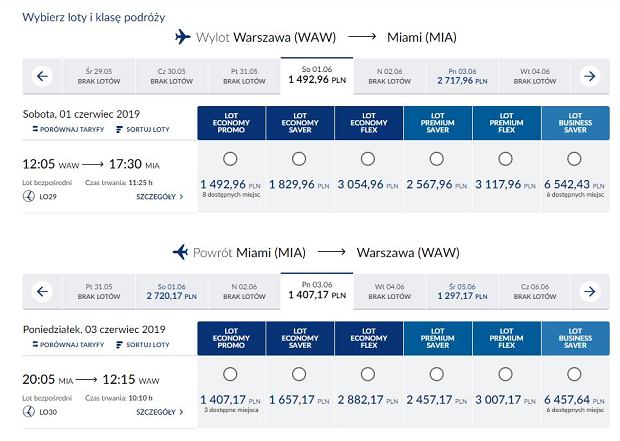Click next dates arrow in return date bar
This screenshot has width=620, height=441.
pos(590,291)
